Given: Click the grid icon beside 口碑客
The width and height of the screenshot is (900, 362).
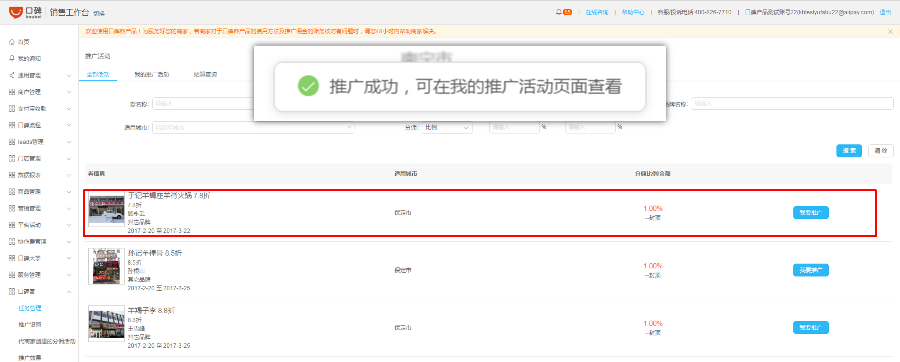Looking at the screenshot, I should click(12, 291).
